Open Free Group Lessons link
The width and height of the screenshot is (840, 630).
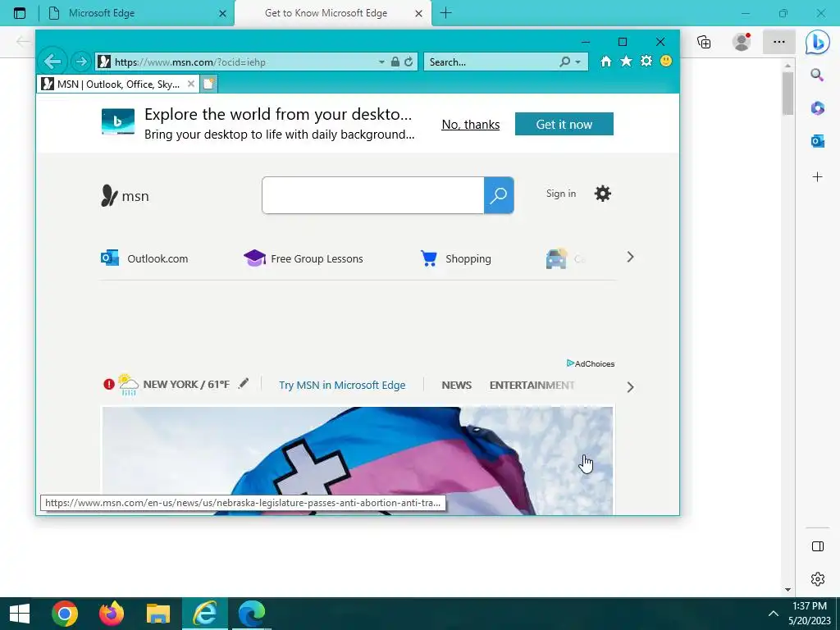point(304,258)
